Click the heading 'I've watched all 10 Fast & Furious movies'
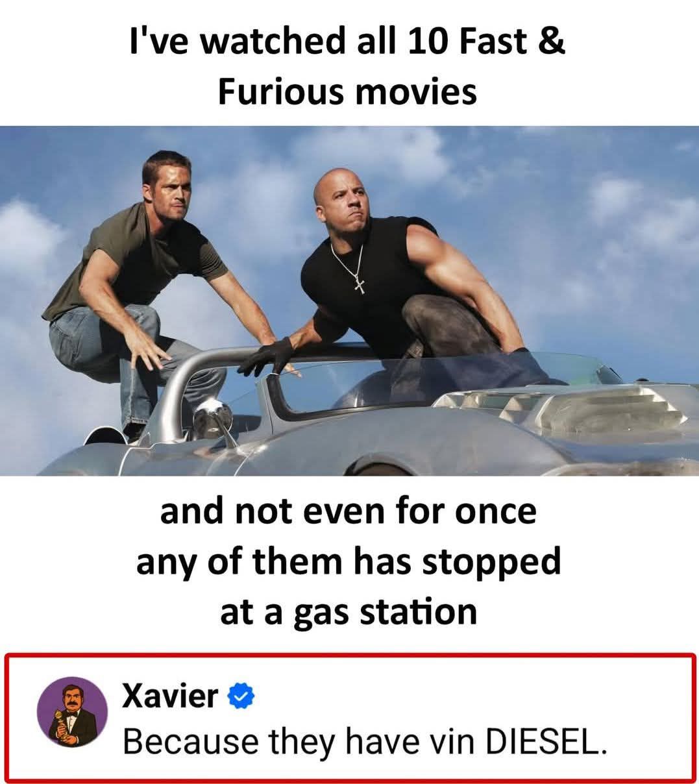The height and width of the screenshot is (784, 699). (x=347, y=67)
